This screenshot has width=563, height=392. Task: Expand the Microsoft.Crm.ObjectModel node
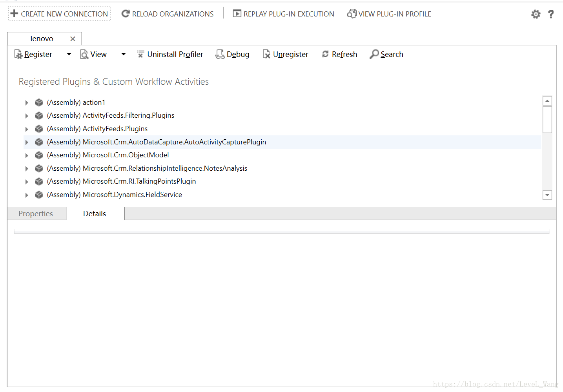(x=27, y=155)
